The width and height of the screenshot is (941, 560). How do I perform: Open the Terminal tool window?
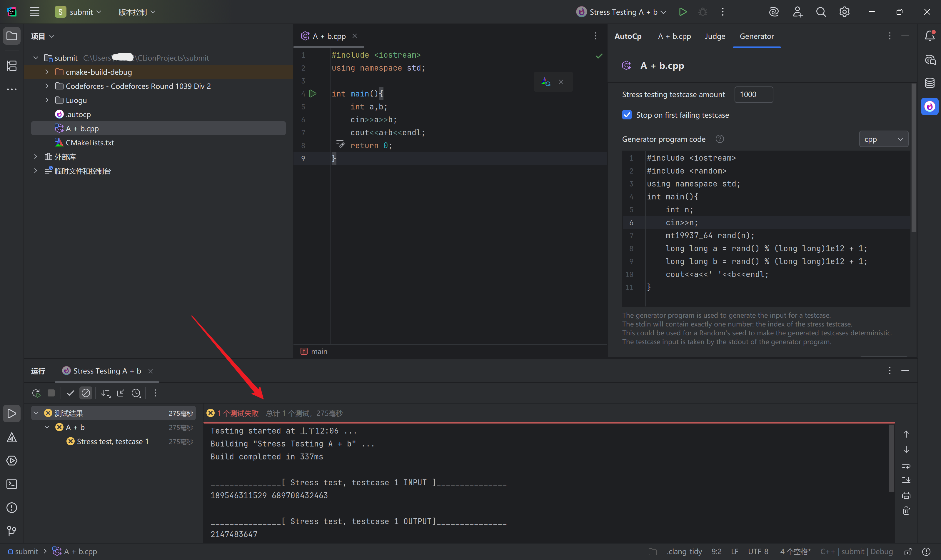[x=12, y=484]
